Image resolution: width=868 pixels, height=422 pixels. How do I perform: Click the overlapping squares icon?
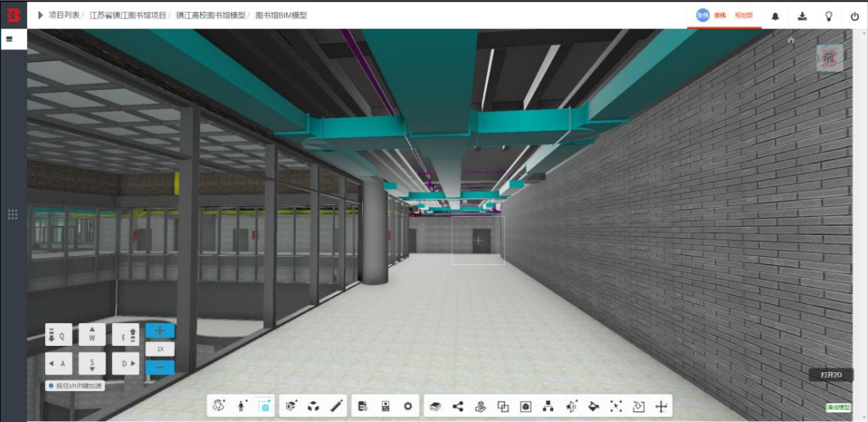[x=503, y=406]
